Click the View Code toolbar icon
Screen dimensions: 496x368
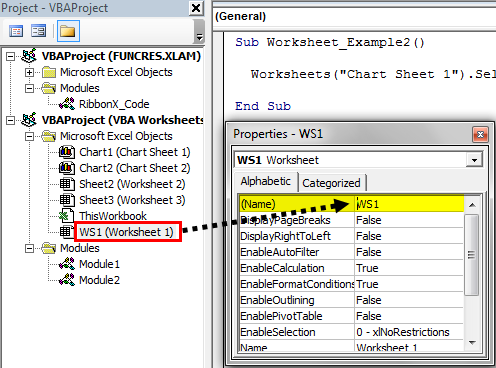16,31
